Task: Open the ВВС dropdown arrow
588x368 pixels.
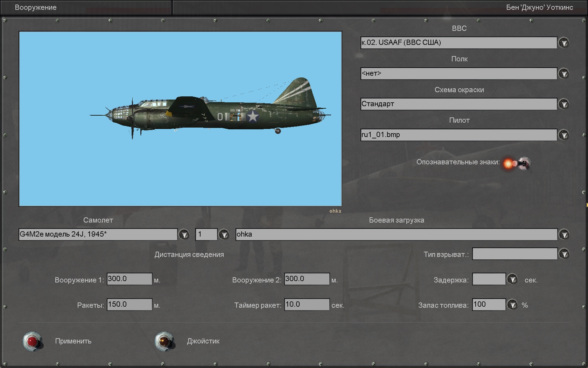Action: 563,43
